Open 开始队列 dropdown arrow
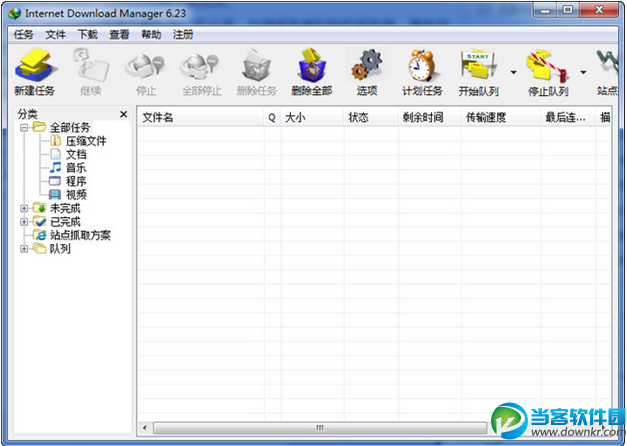This screenshot has width=627, height=446. (513, 72)
